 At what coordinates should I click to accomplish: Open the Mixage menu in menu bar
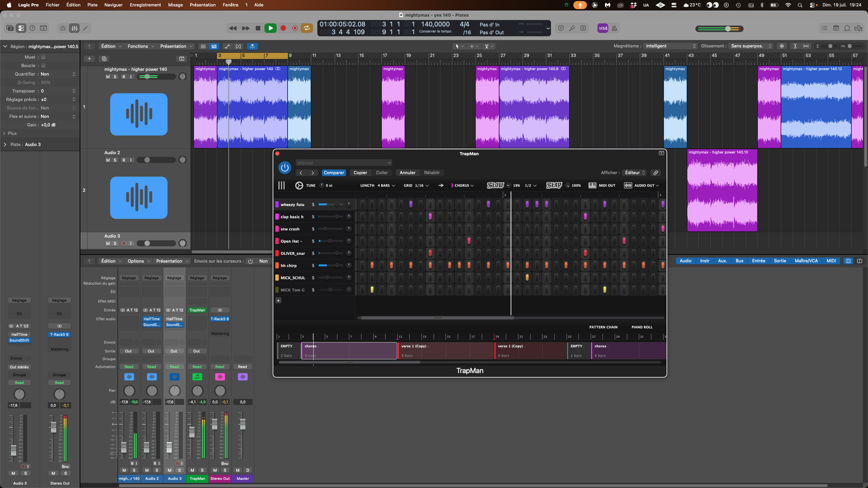pyautogui.click(x=175, y=5)
